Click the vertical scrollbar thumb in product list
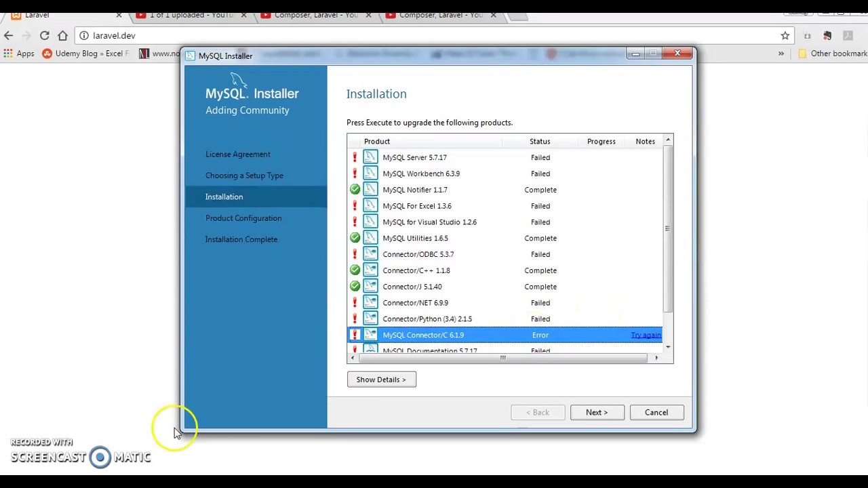 tap(668, 228)
